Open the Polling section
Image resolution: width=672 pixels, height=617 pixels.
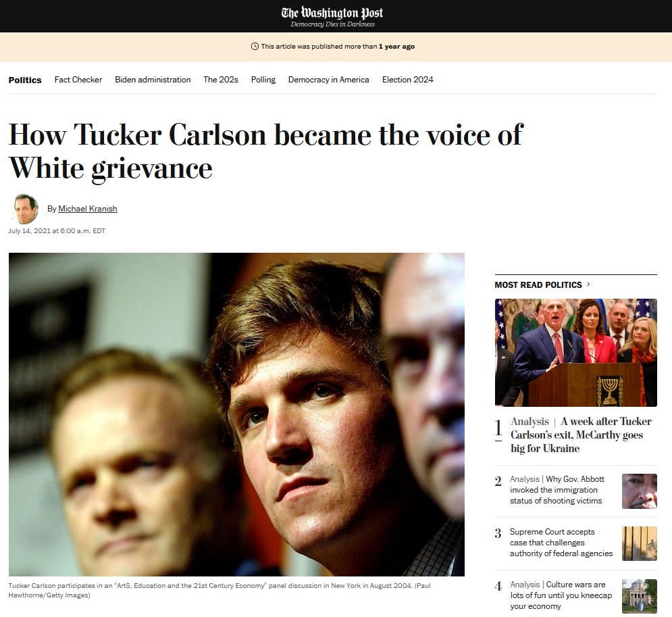(x=263, y=80)
